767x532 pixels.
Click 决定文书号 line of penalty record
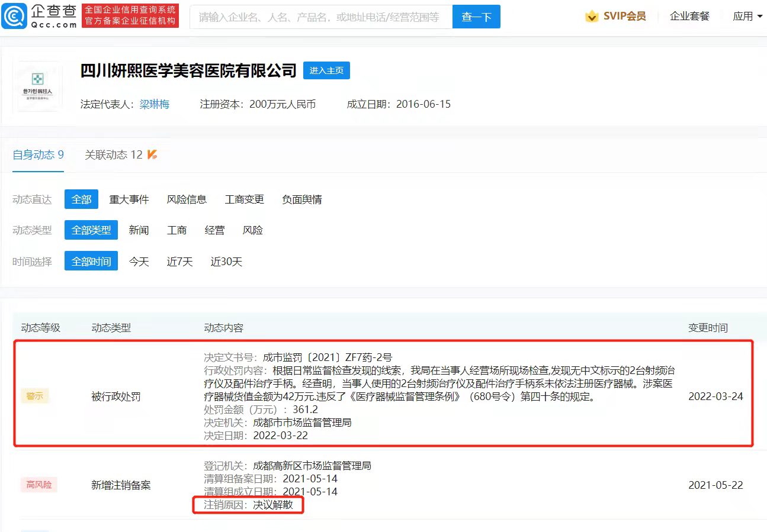point(299,357)
